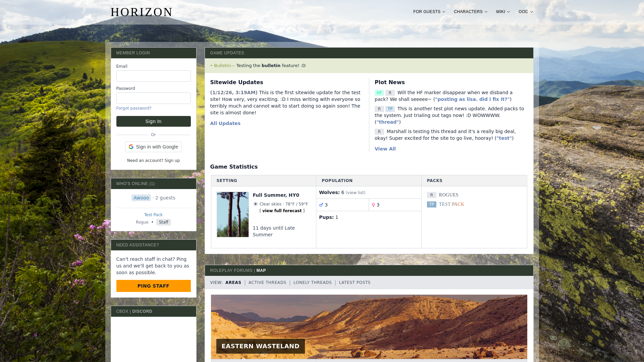644x362 pixels.
Task: Click the TP tag in second plot news item
Action: point(390,109)
